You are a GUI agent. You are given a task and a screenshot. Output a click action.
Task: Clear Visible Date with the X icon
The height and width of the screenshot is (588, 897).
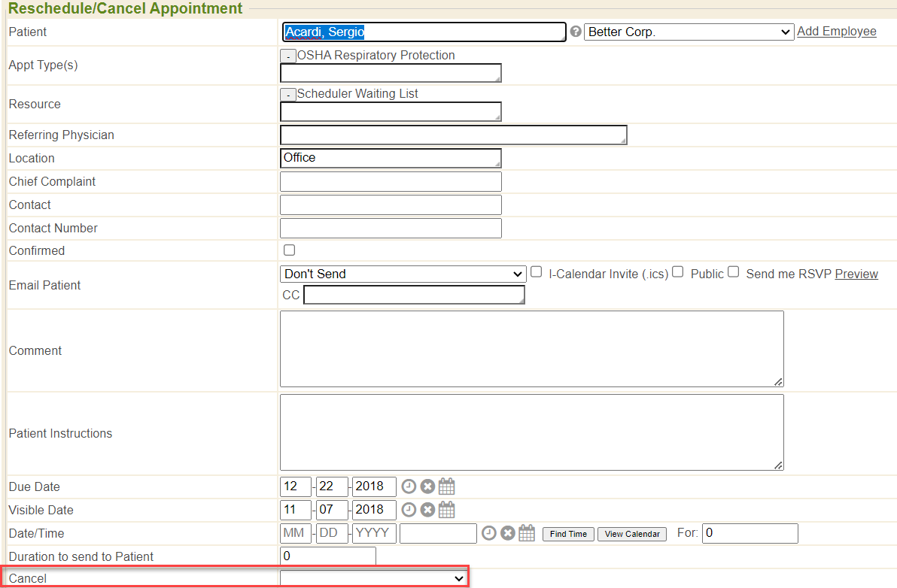(427, 510)
